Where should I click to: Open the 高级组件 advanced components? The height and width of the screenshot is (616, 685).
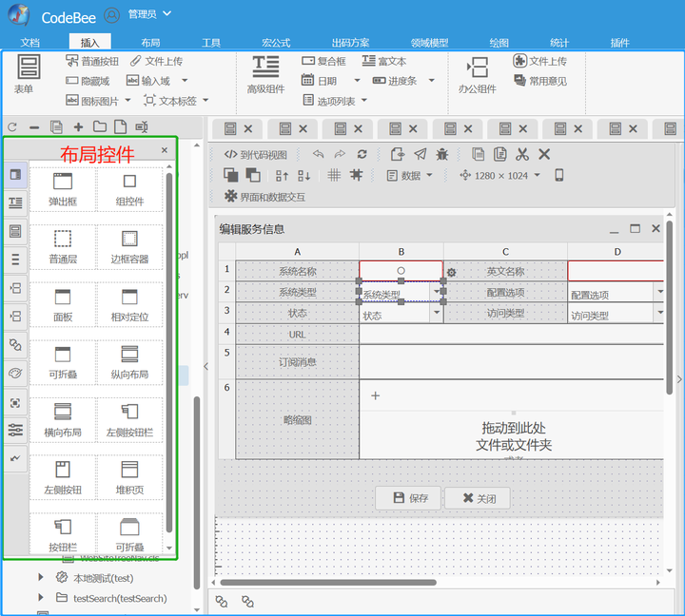265,75
